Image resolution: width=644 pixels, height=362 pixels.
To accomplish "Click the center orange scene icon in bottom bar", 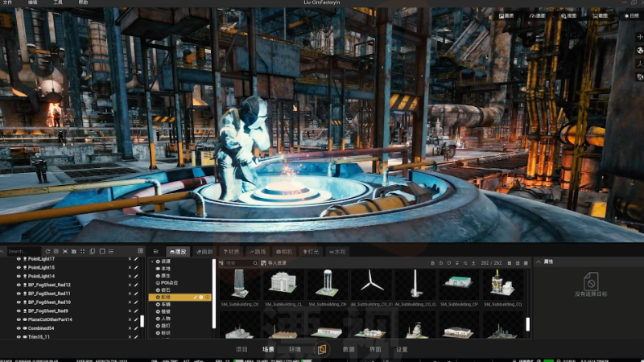I will click(x=322, y=350).
